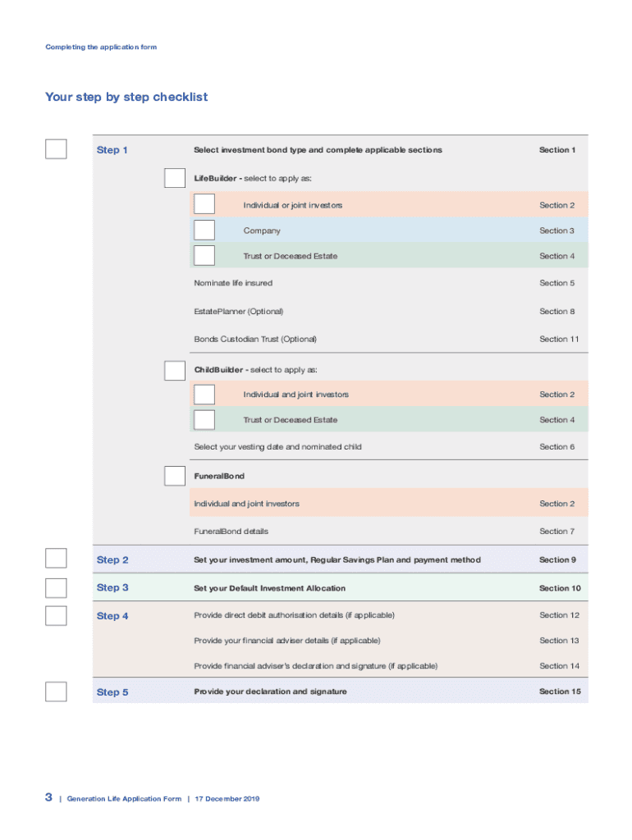Tick the Step 2 checkbox

coord(56,559)
